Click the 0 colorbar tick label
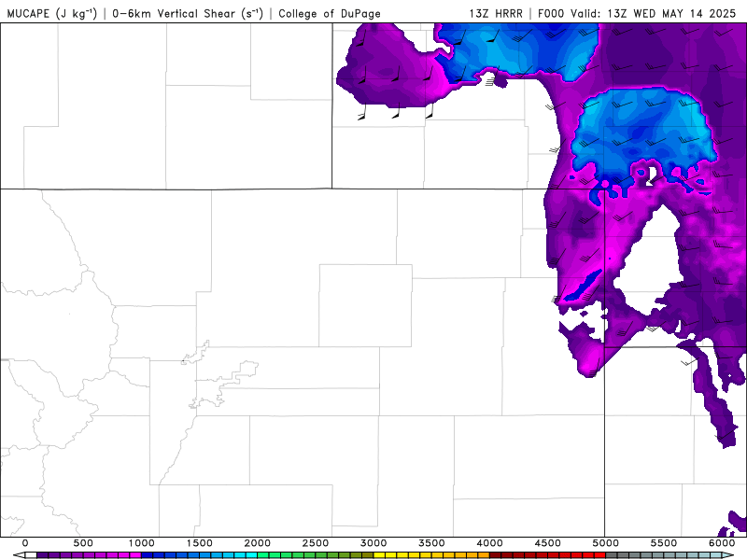This screenshot has width=747, height=560. point(25,543)
